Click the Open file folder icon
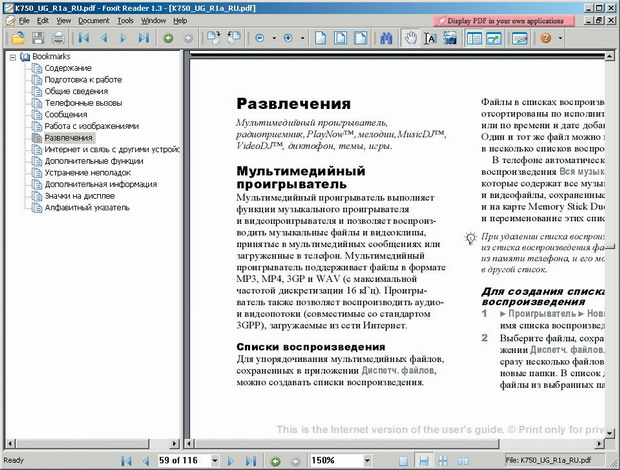Screen dimensions: 620x470 coord(18,38)
